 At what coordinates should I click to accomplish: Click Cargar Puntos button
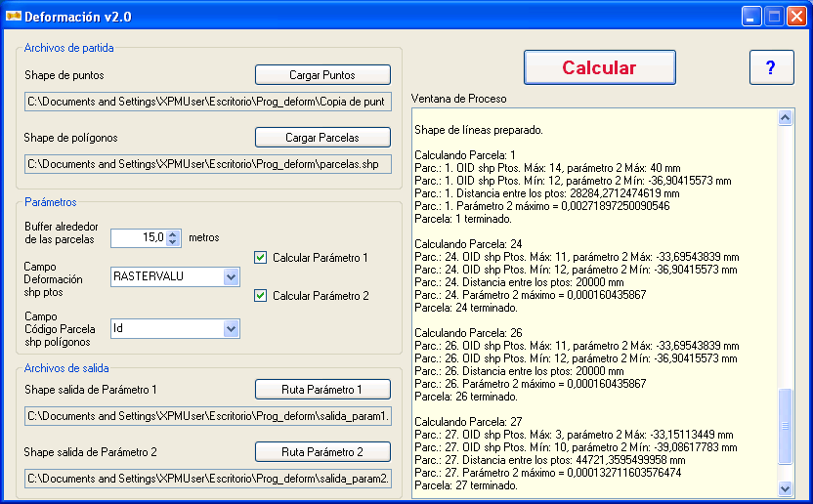(322, 75)
